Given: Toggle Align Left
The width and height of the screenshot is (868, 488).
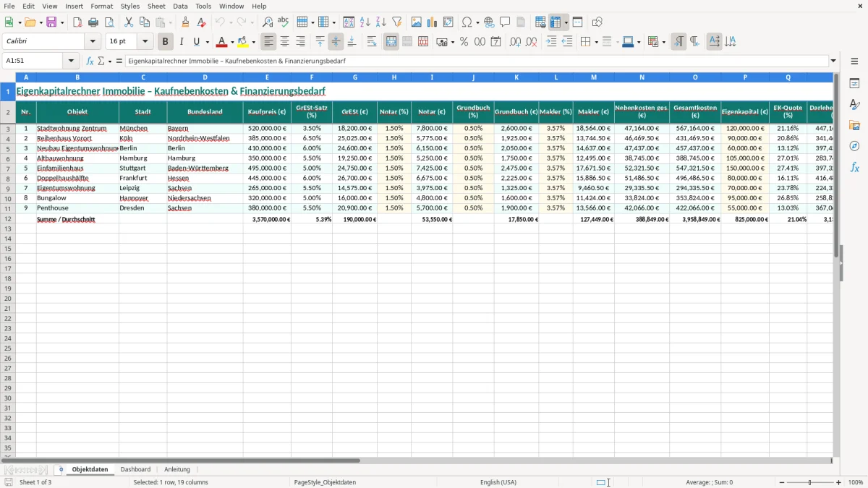Looking at the screenshot, I should [268, 42].
